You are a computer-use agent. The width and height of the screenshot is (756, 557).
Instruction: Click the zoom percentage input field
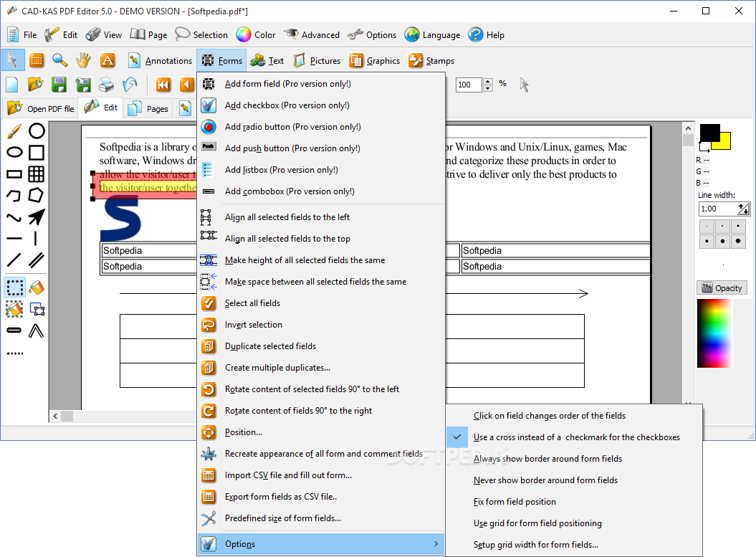coord(469,85)
